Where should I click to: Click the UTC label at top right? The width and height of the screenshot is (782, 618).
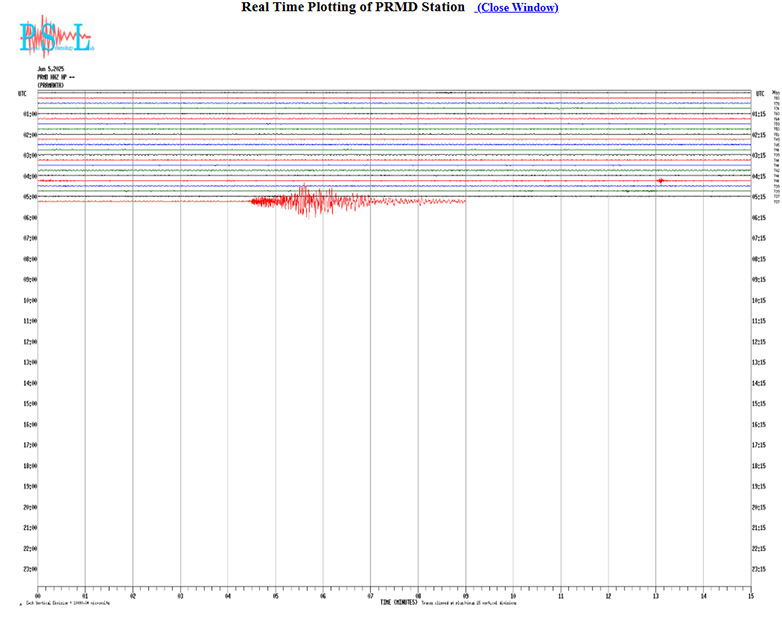760,93
